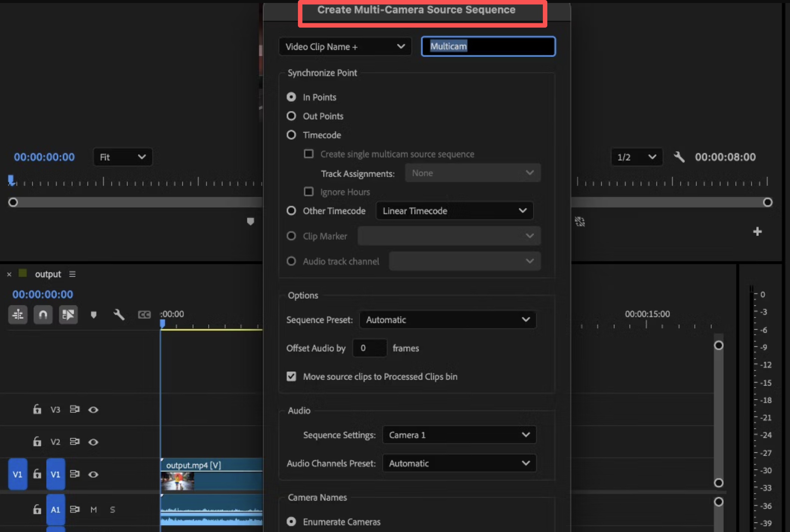Select Enumerate Cameras radio button

click(x=291, y=522)
